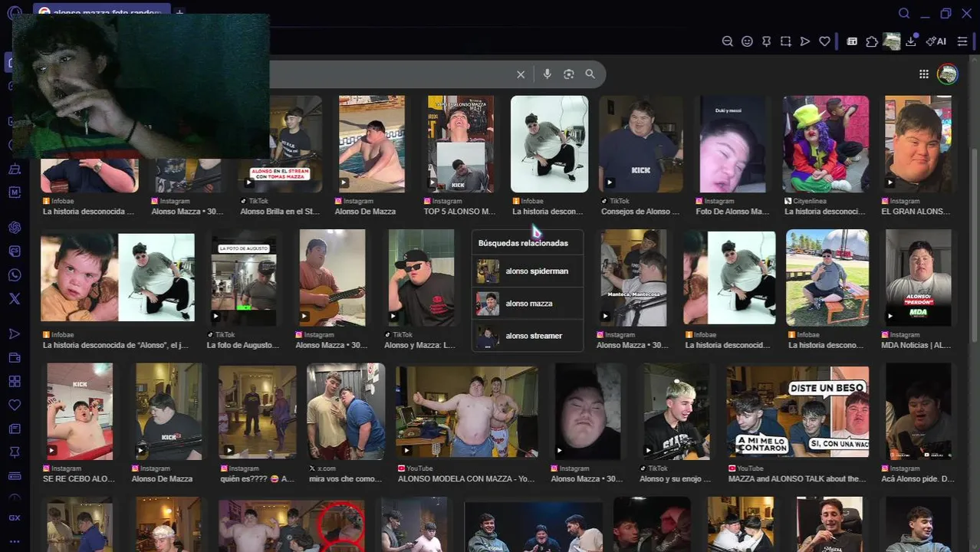Open 'La foto de Augusto' TikTok thumbnail
The image size is (980, 552).
[243, 278]
